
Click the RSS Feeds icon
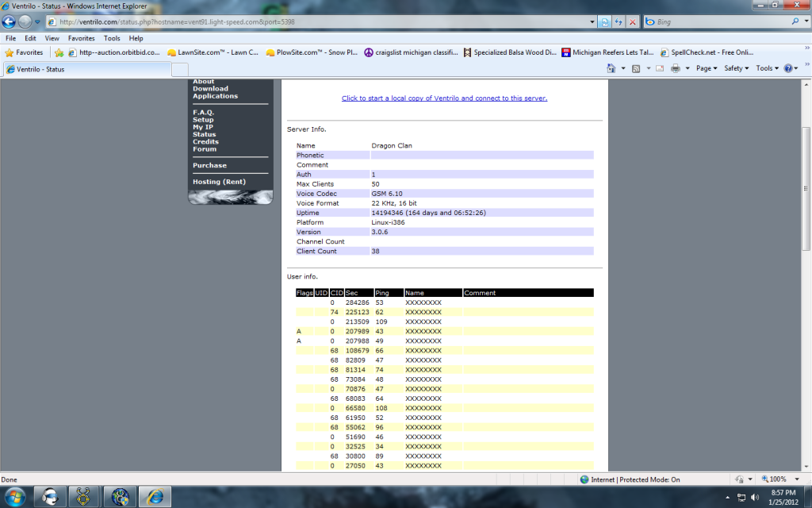(636, 68)
